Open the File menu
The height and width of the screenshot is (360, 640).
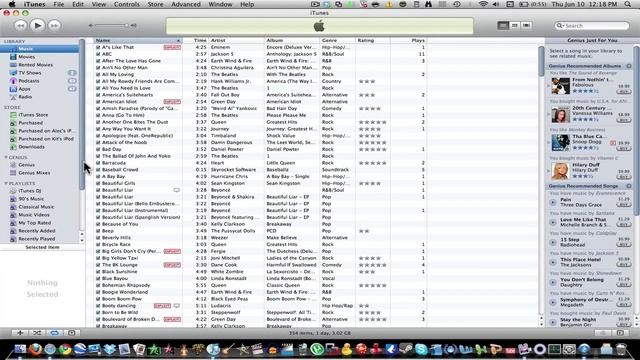[59, 4]
